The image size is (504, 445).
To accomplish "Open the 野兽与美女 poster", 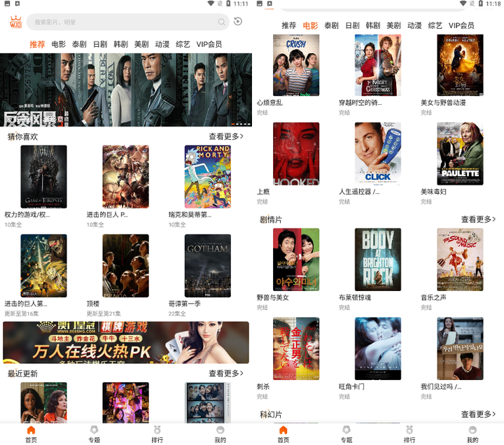I will click(x=296, y=260).
